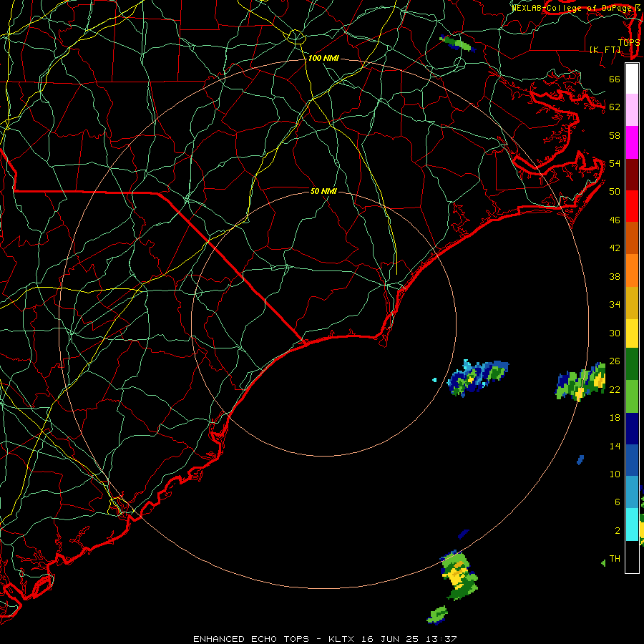
Task: Click the '58' value on the legend
Action: (x=615, y=135)
